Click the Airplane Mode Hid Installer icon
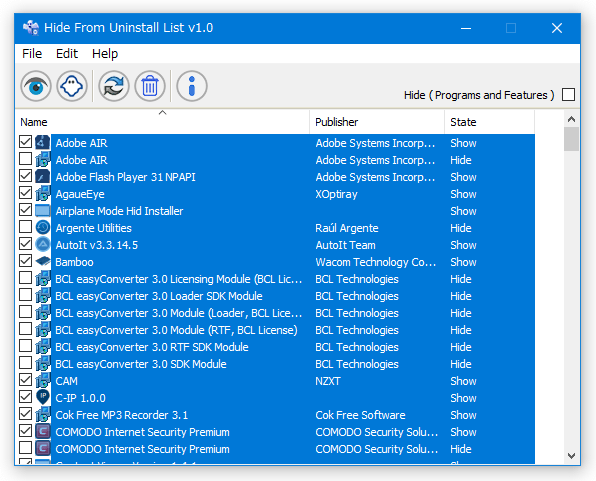Screen dimensions: 596x481 tap(43, 210)
